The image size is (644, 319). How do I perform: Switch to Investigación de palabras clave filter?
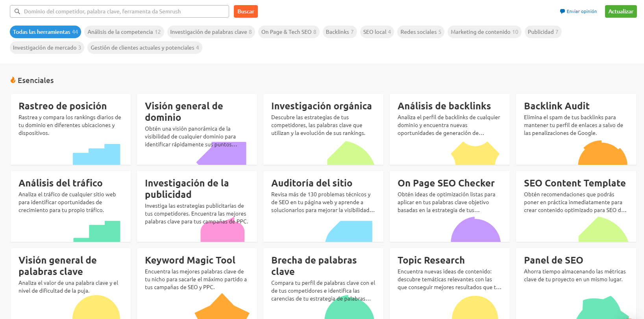coord(211,32)
